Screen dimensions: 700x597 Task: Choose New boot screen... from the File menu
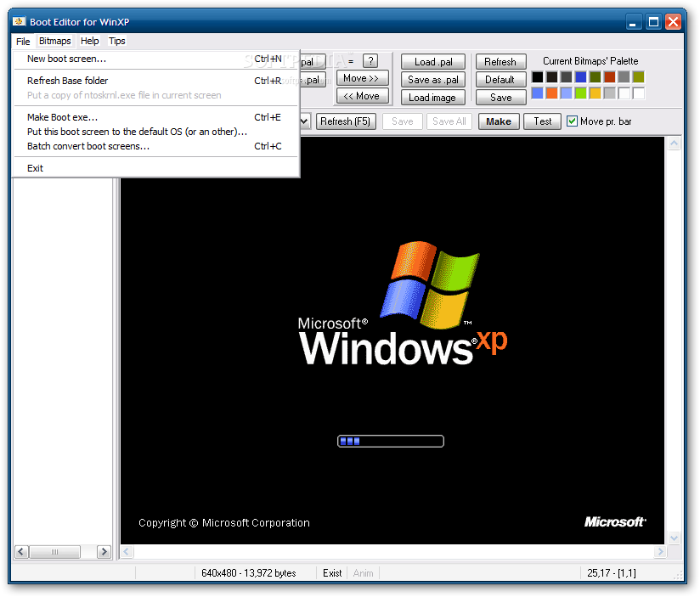coord(155,59)
